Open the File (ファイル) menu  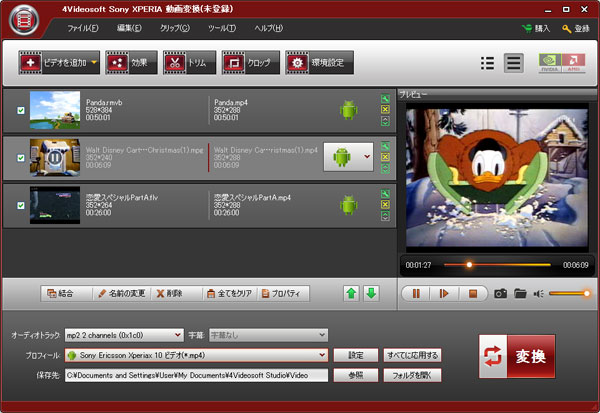click(x=83, y=28)
